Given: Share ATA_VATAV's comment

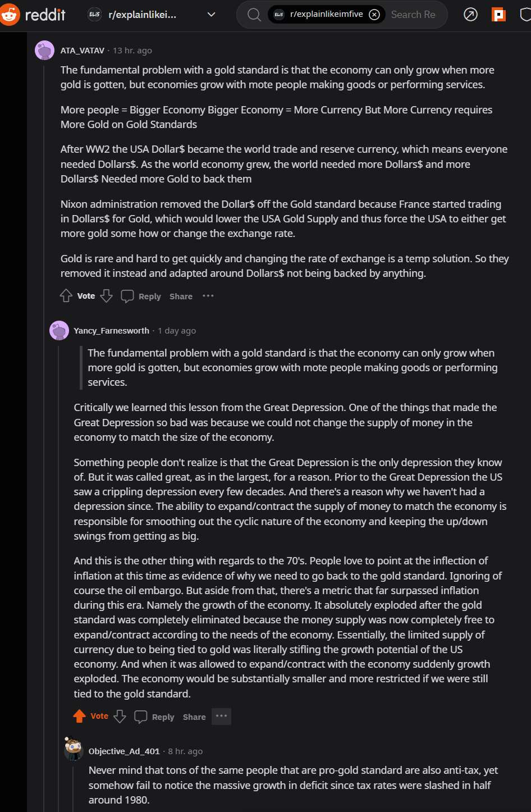Looking at the screenshot, I should coord(181,296).
